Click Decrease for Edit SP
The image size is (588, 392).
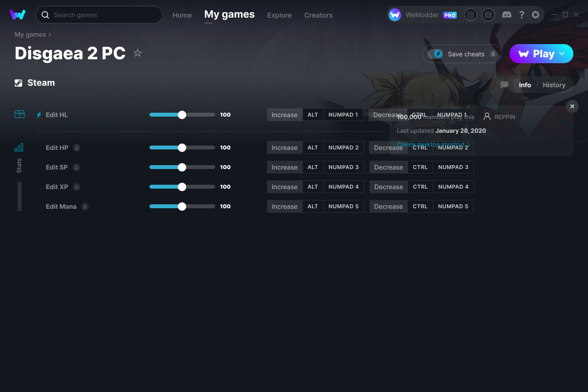tap(389, 167)
